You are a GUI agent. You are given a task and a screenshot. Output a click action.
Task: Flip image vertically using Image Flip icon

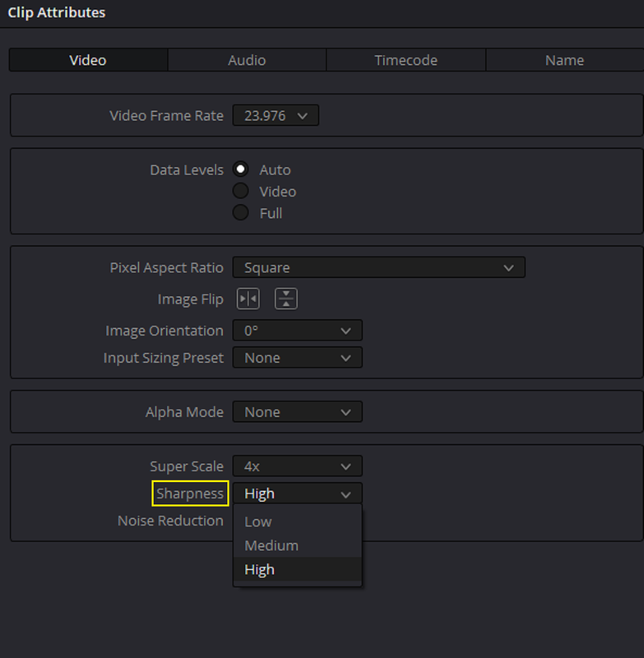pyautogui.click(x=286, y=299)
